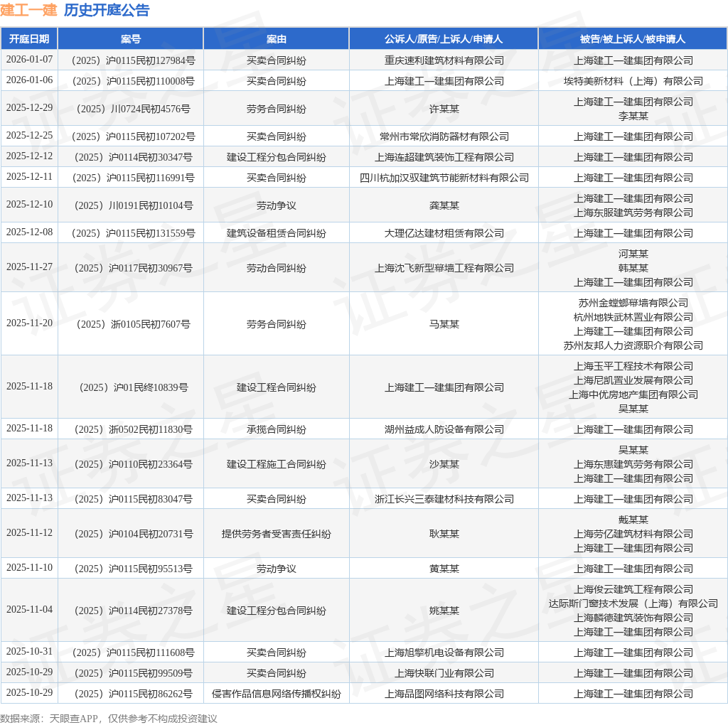This screenshot has height=725, width=728.
Task: Click case number (2025)沪0114民初30347号
Action: (x=133, y=157)
